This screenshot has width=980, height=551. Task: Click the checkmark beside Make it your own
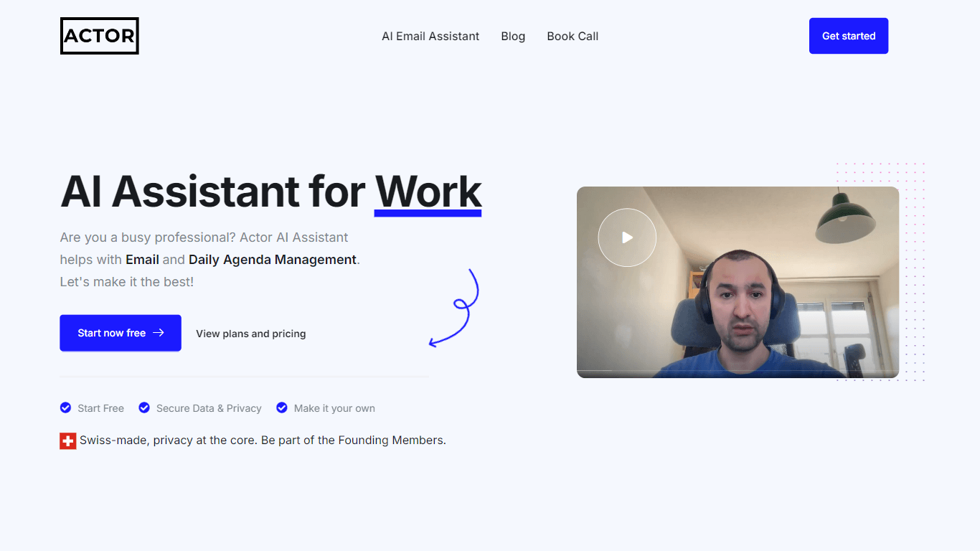pos(282,408)
